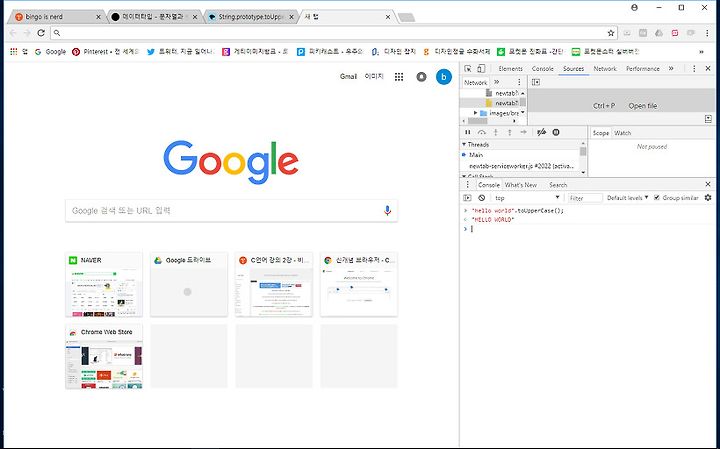Open the Sources navigator more-options menu

[519, 82]
